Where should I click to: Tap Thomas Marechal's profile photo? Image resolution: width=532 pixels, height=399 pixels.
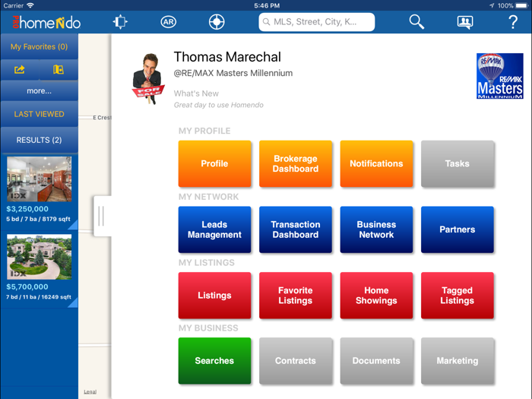click(x=148, y=78)
